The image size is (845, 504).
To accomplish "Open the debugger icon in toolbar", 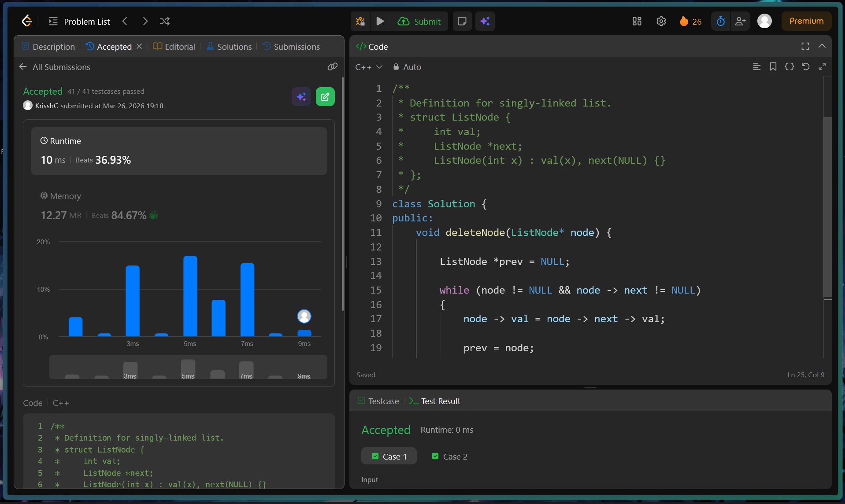I will click(360, 21).
